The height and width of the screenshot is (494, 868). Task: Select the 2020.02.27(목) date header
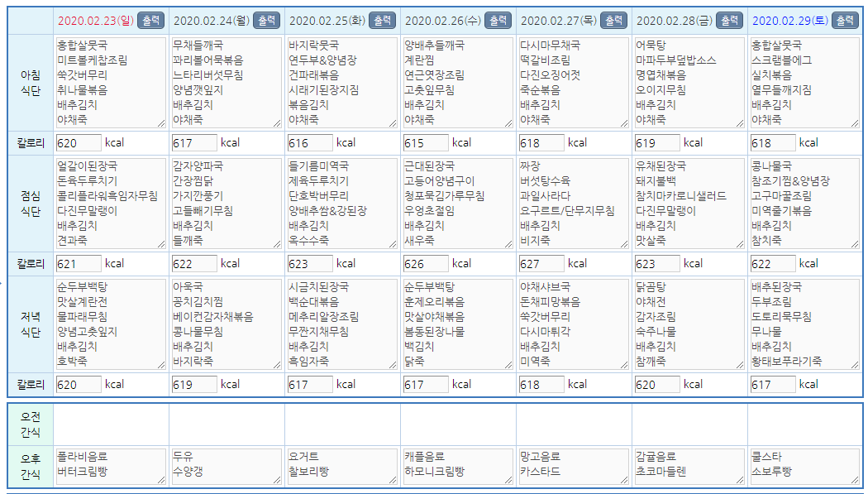[x=559, y=20]
